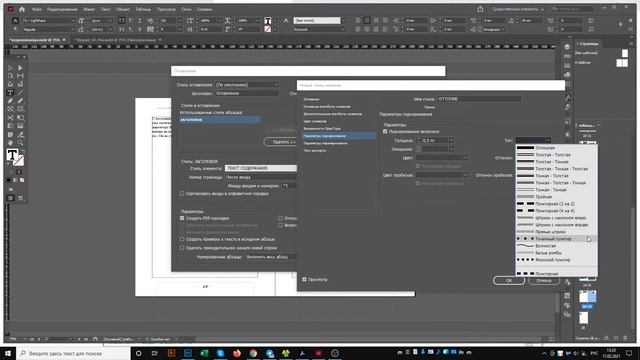Click Отмена in the character style dialog
This screenshot has height=360, width=640.
coord(543,280)
